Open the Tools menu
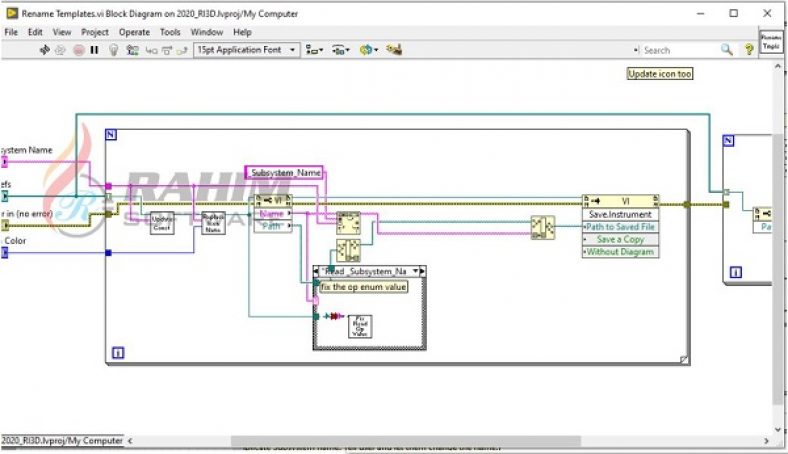Image resolution: width=788 pixels, height=454 pixels. tap(170, 32)
